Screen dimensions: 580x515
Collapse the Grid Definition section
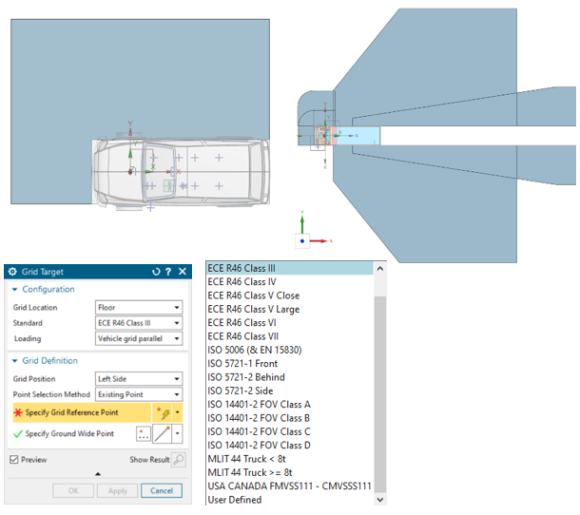[15, 361]
